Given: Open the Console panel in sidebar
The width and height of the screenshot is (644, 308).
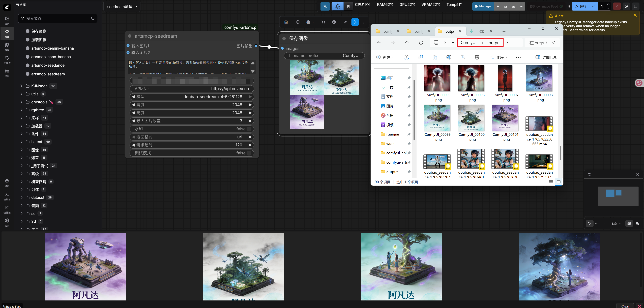Looking at the screenshot, I should pyautogui.click(x=7, y=196).
